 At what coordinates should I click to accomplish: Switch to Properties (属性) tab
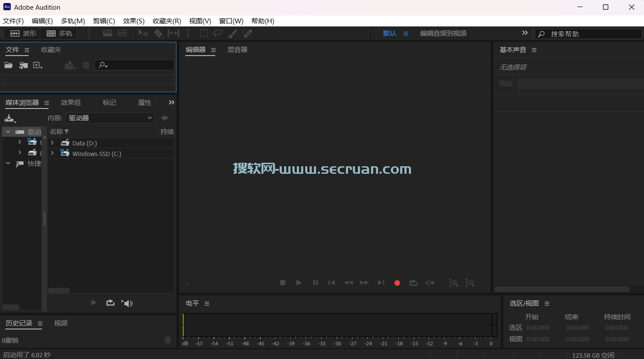[145, 103]
